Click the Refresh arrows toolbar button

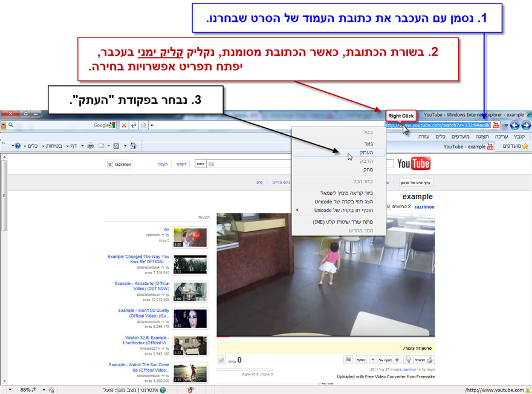(134, 125)
